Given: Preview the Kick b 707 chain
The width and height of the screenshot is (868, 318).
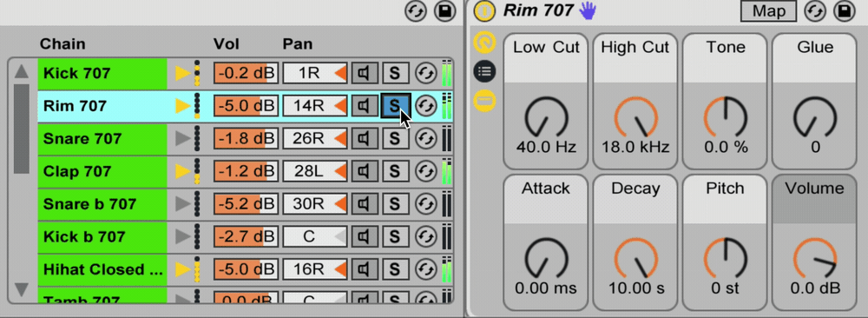Looking at the screenshot, I should (x=182, y=236).
